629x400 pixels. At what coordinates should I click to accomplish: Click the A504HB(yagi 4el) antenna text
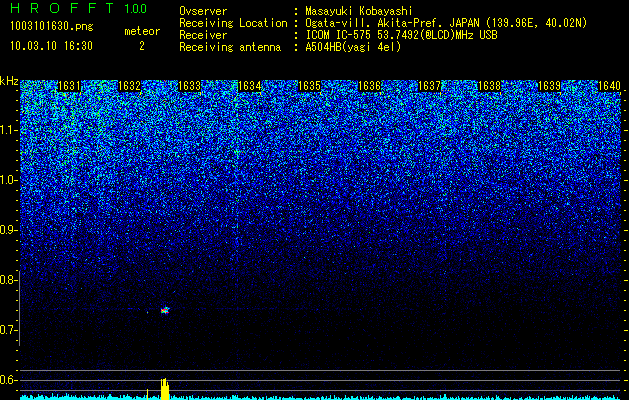point(353,47)
